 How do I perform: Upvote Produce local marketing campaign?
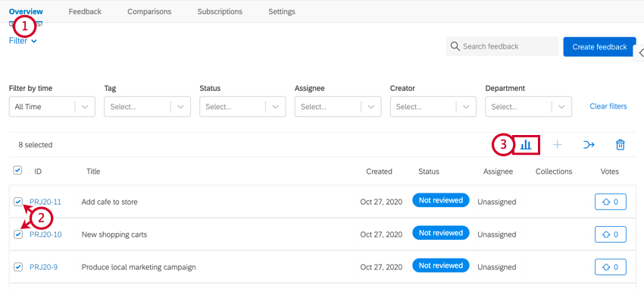click(611, 267)
